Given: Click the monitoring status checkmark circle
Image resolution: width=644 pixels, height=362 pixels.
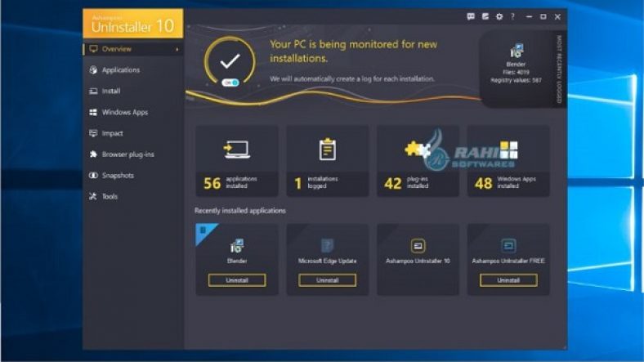Looking at the screenshot, I should click(x=230, y=61).
